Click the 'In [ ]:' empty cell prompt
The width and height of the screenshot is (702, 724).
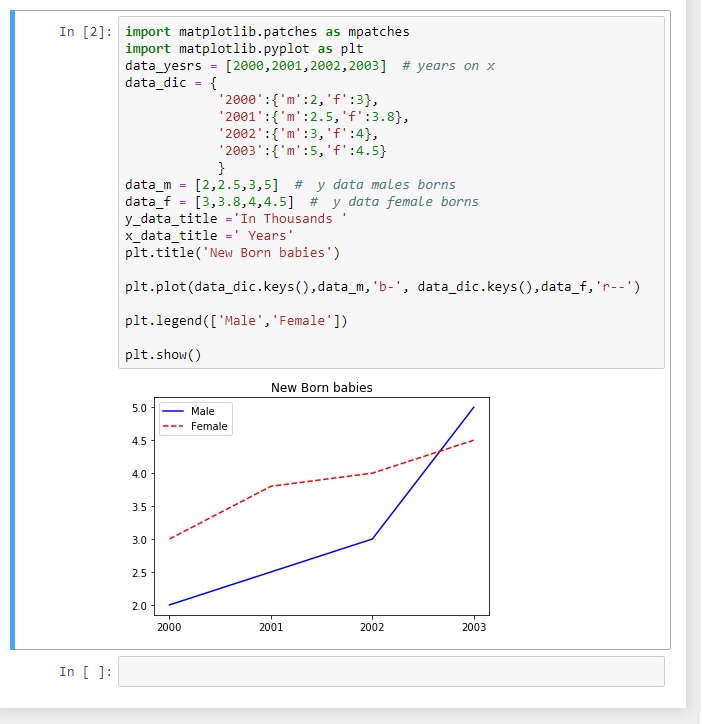coord(86,671)
